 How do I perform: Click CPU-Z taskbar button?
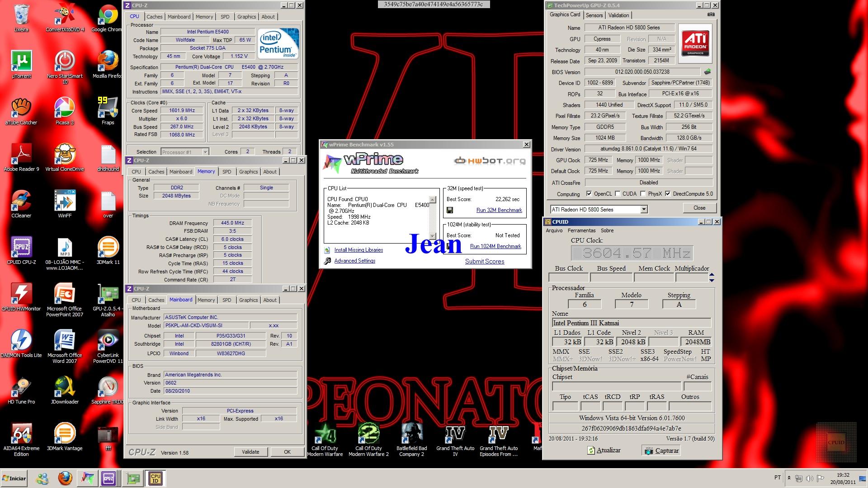(x=108, y=479)
